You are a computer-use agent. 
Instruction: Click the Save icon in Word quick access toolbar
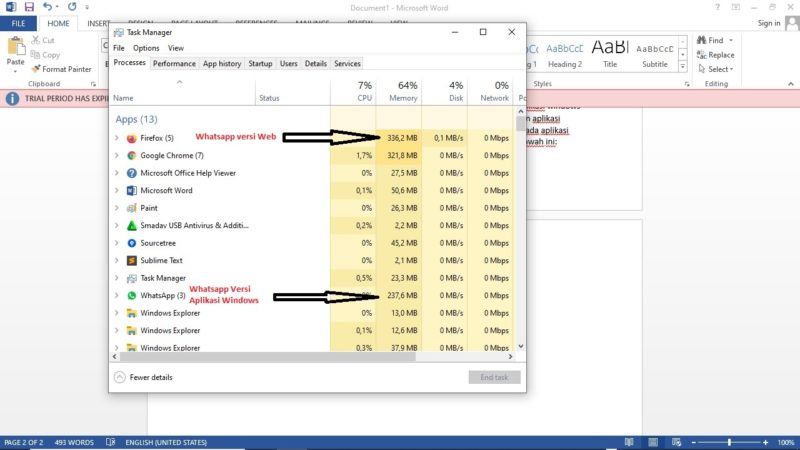[x=29, y=7]
